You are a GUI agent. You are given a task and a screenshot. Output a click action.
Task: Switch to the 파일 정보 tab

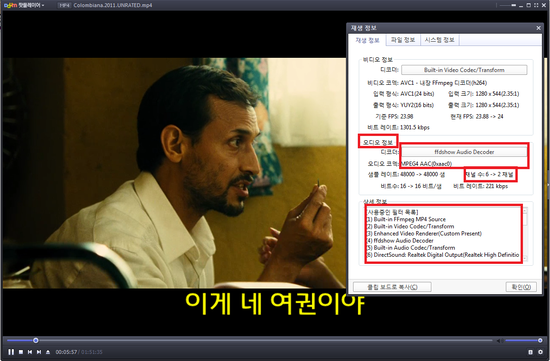[x=403, y=40]
